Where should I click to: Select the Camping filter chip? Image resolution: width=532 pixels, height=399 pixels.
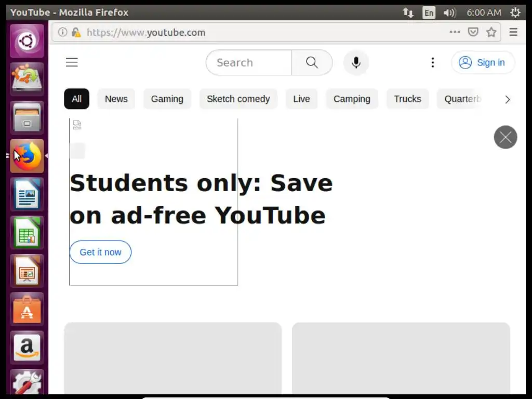coord(352,99)
